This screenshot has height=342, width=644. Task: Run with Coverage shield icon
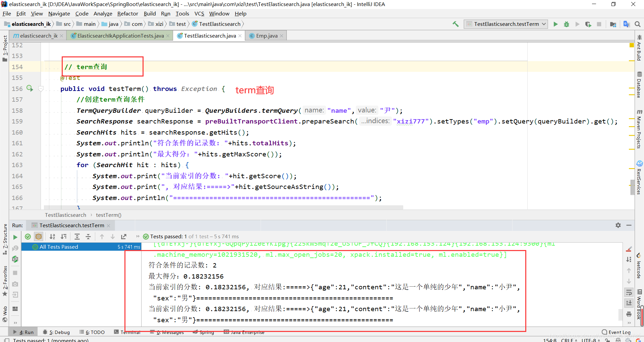pyautogui.click(x=588, y=24)
